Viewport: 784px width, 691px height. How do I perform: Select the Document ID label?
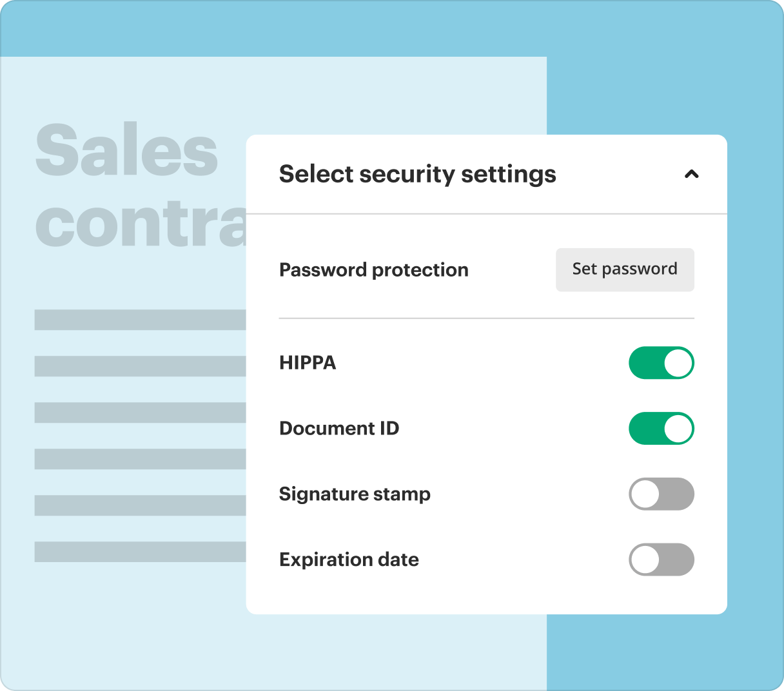(338, 428)
